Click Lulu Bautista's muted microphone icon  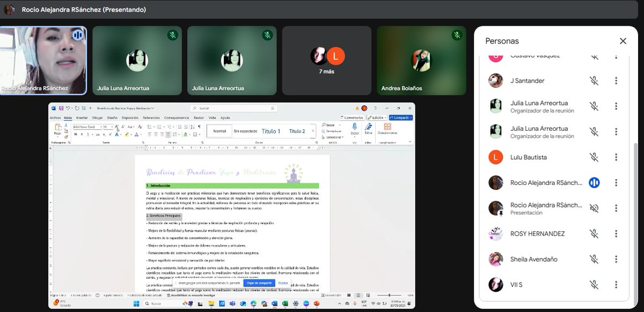[x=594, y=157]
